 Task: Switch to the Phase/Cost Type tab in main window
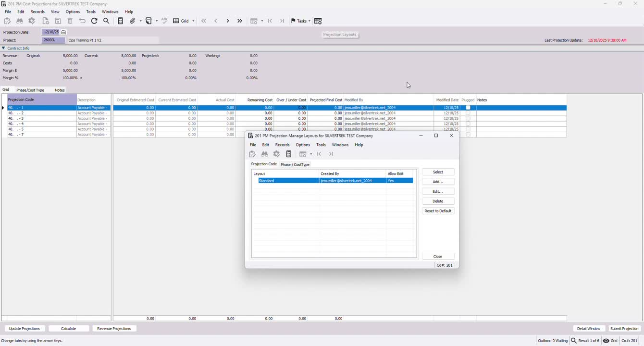(x=30, y=90)
